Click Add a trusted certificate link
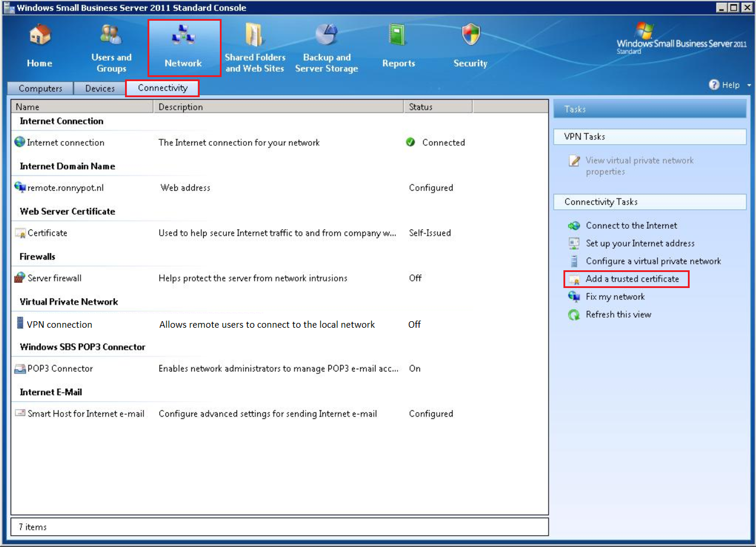Image resolution: width=756 pixels, height=547 pixels. tap(632, 279)
